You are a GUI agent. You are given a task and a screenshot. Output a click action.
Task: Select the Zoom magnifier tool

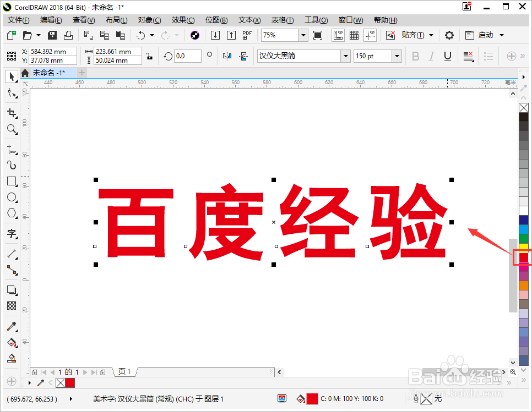(12, 129)
